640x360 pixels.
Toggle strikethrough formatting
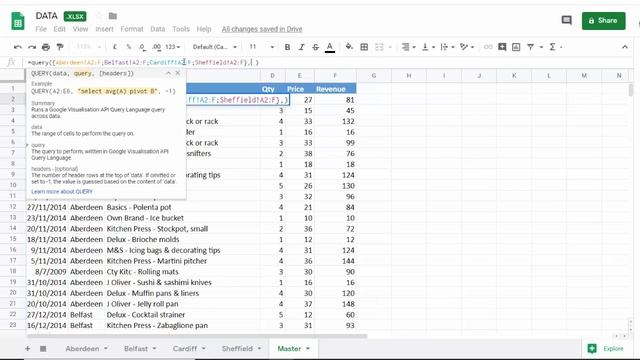pyautogui.click(x=316, y=47)
